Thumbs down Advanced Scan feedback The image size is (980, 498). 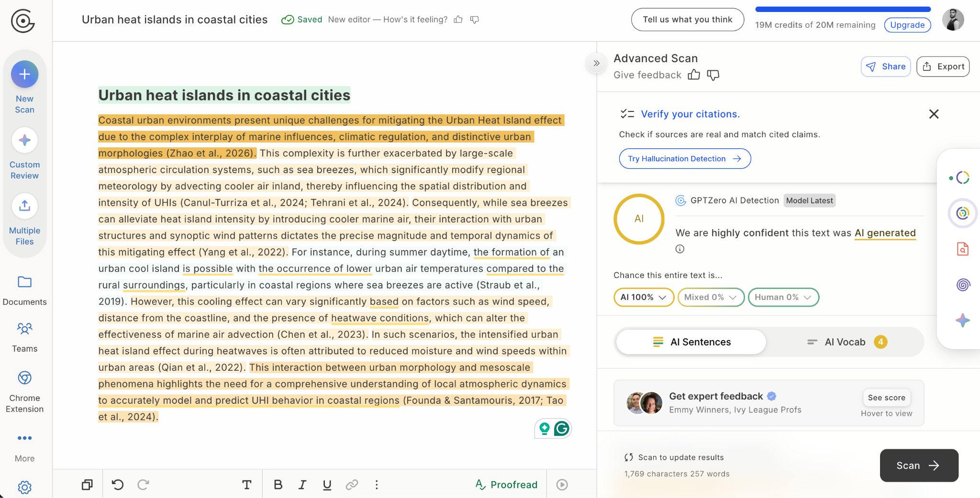tap(713, 75)
